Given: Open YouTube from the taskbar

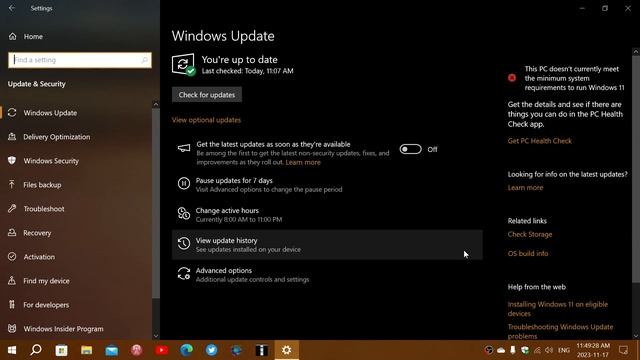Looking at the screenshot, I should coord(162,350).
